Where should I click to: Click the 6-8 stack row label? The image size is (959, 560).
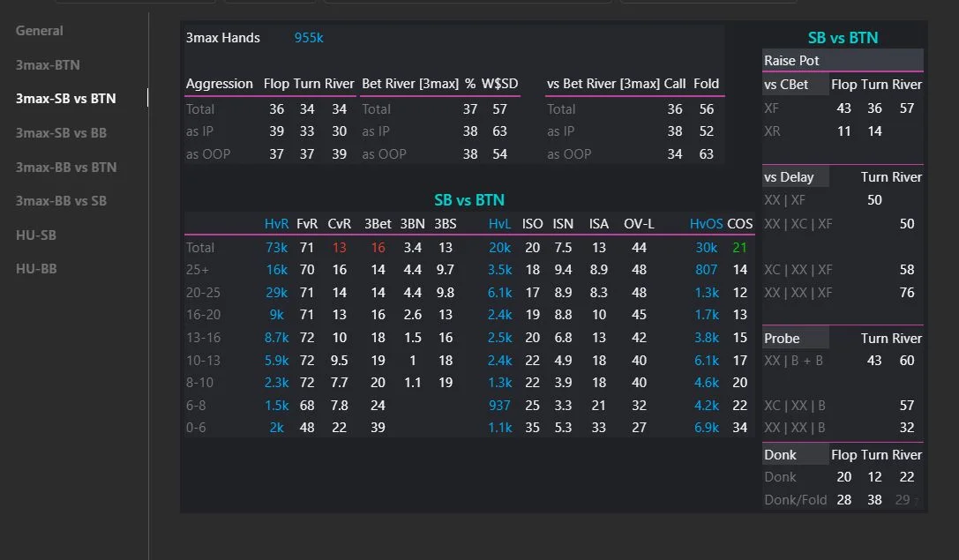coord(197,406)
